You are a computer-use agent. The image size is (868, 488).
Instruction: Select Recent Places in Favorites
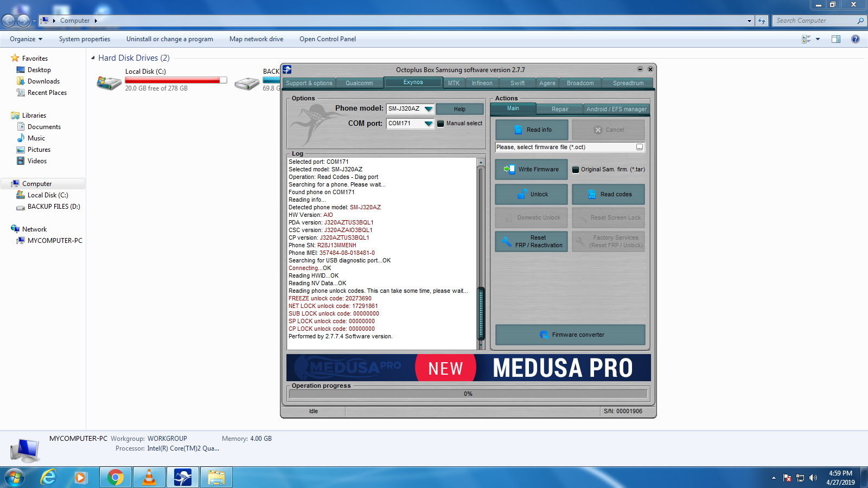(x=47, y=93)
